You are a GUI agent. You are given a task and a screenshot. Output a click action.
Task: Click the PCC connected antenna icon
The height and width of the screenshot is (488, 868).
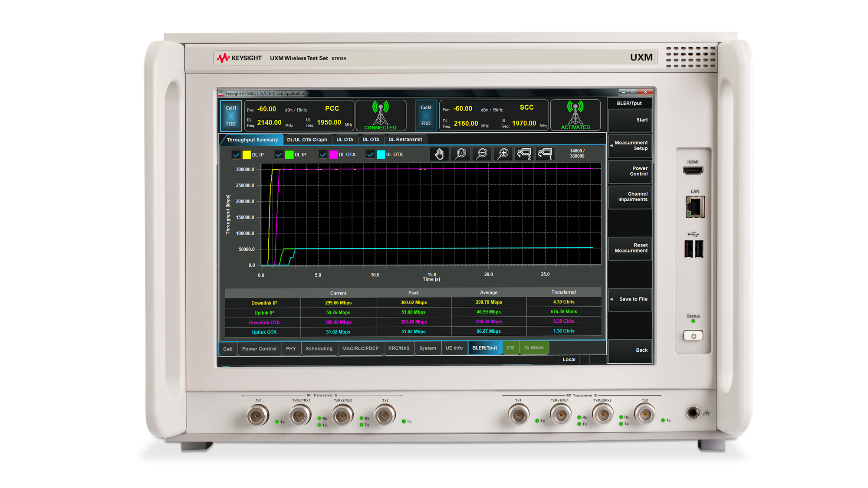[x=381, y=115]
